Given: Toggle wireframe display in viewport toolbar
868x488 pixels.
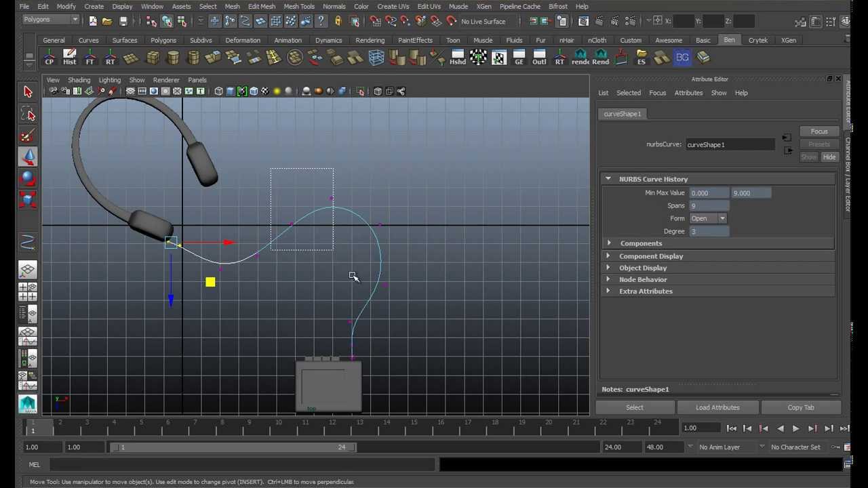Looking at the screenshot, I should 218,91.
